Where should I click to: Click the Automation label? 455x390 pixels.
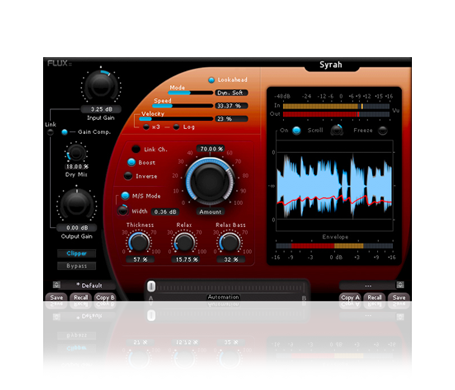coord(223,297)
